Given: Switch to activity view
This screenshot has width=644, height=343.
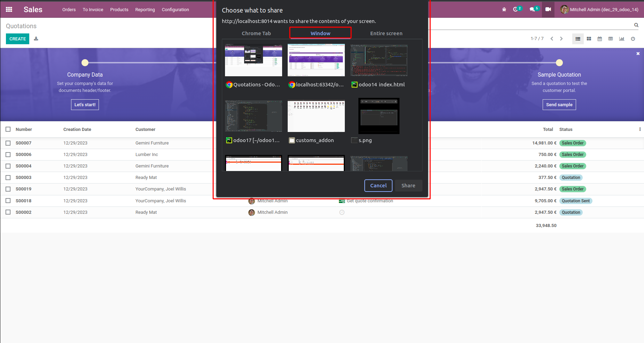Looking at the screenshot, I should click(x=633, y=39).
